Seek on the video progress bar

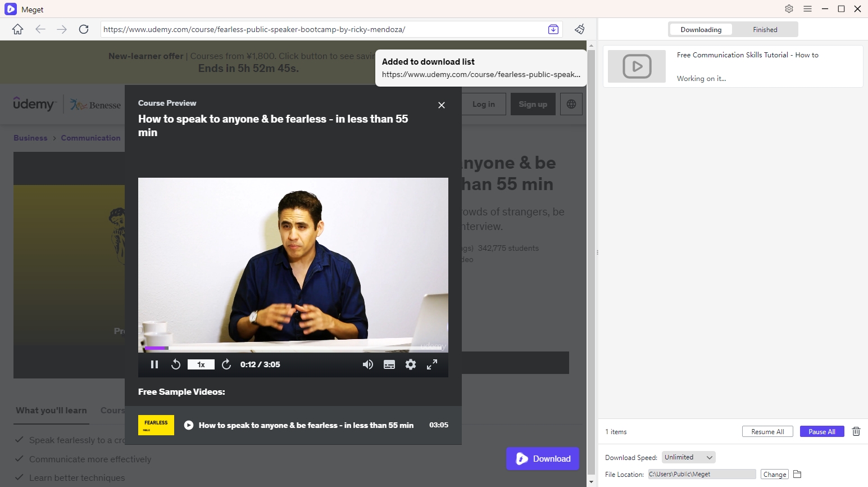293,348
